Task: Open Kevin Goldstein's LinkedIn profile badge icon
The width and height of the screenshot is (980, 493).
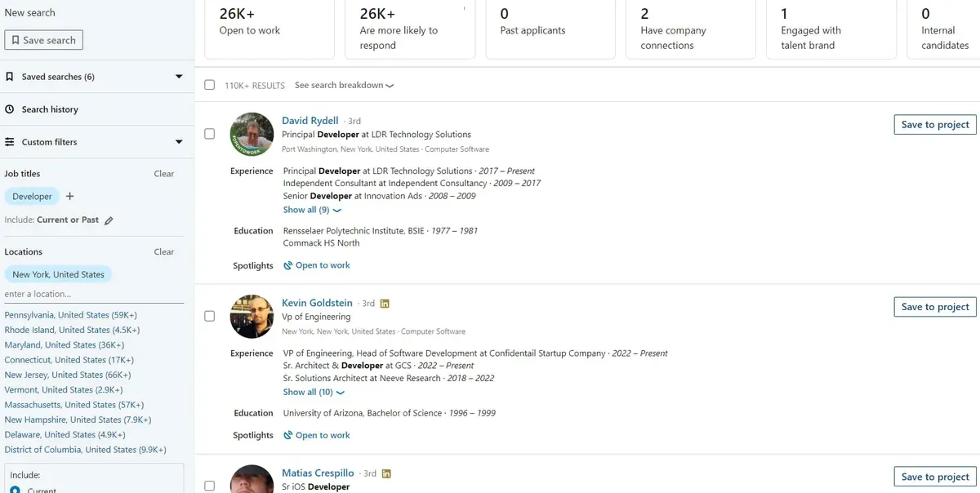Action: point(385,302)
